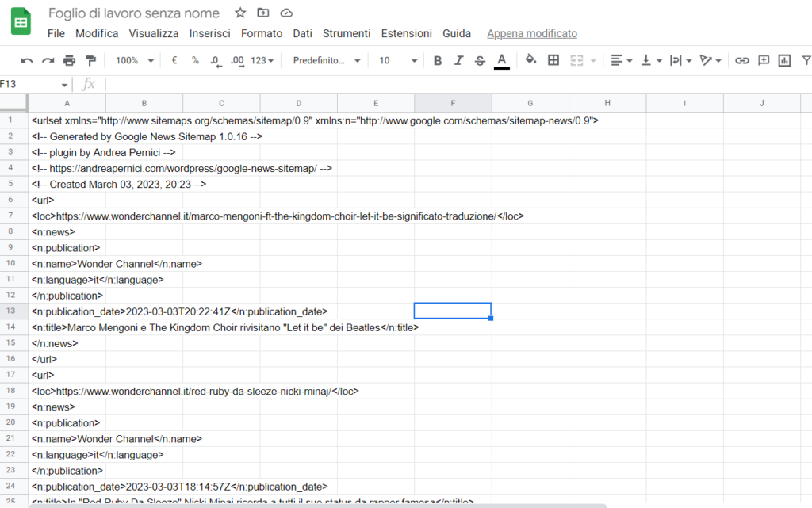Open the Formato menu
The width and height of the screenshot is (812, 508).
pyautogui.click(x=262, y=33)
